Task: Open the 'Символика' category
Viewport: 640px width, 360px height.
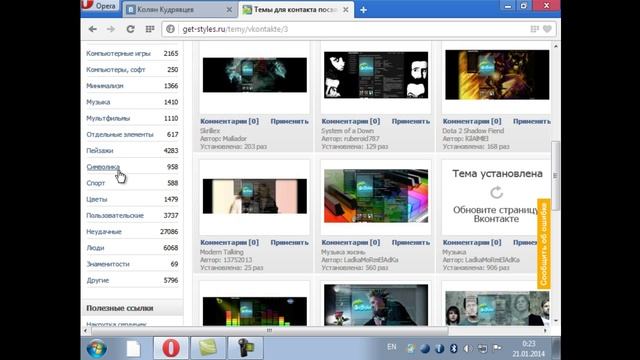Action: pos(103,167)
